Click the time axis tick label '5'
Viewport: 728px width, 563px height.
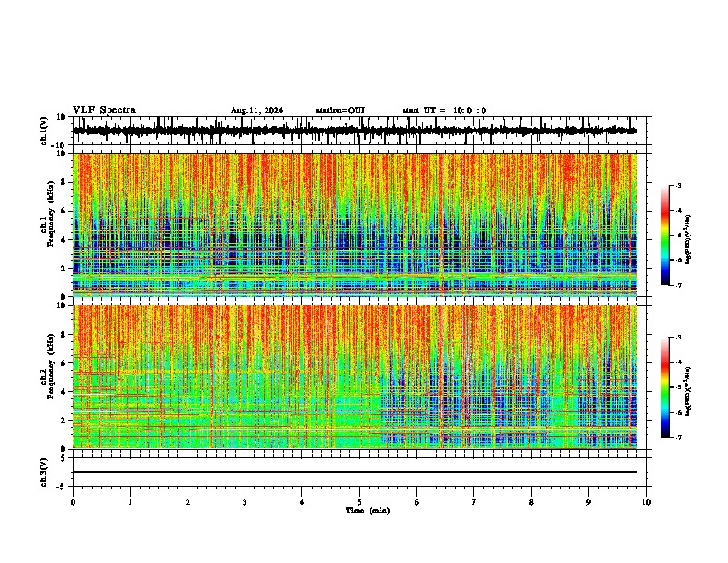point(359,502)
